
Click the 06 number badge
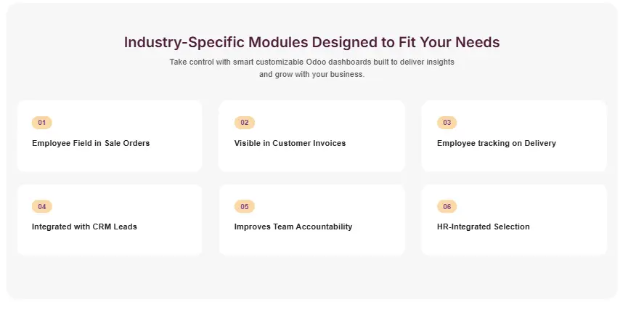point(447,207)
